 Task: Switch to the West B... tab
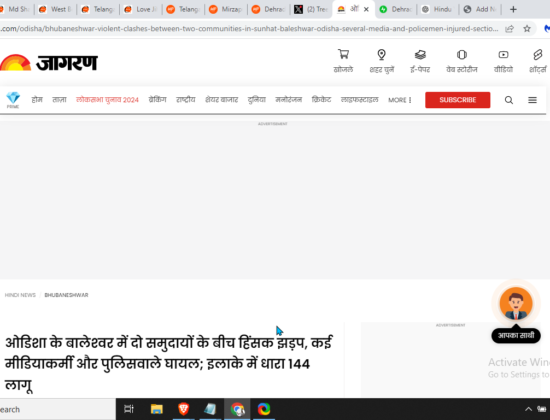tap(55, 9)
